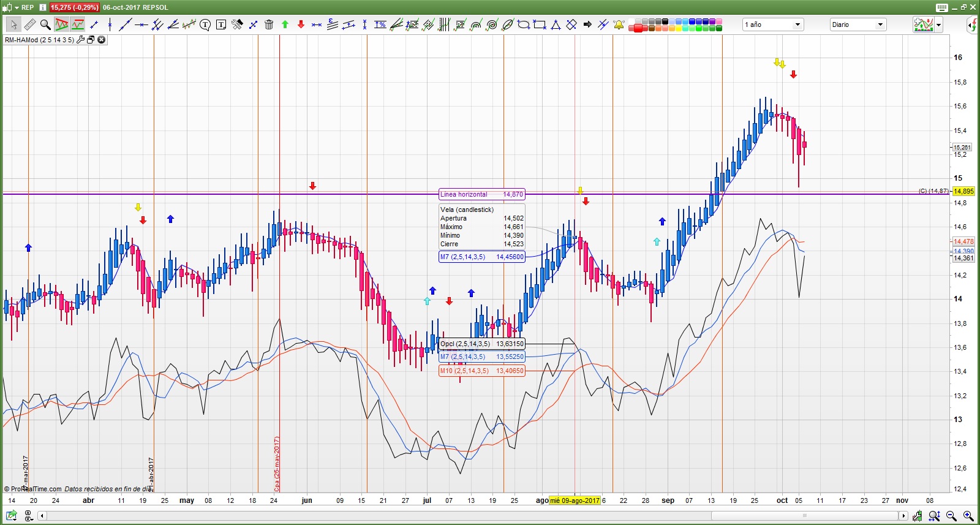Viewport: 980px width, 525px height.
Task: Select the ruler measurement tool
Action: coord(29,25)
